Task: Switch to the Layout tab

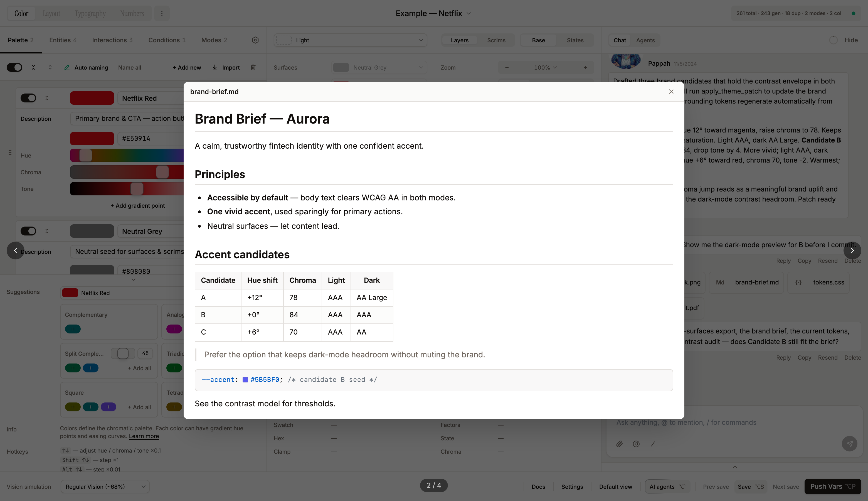Action: pyautogui.click(x=51, y=13)
